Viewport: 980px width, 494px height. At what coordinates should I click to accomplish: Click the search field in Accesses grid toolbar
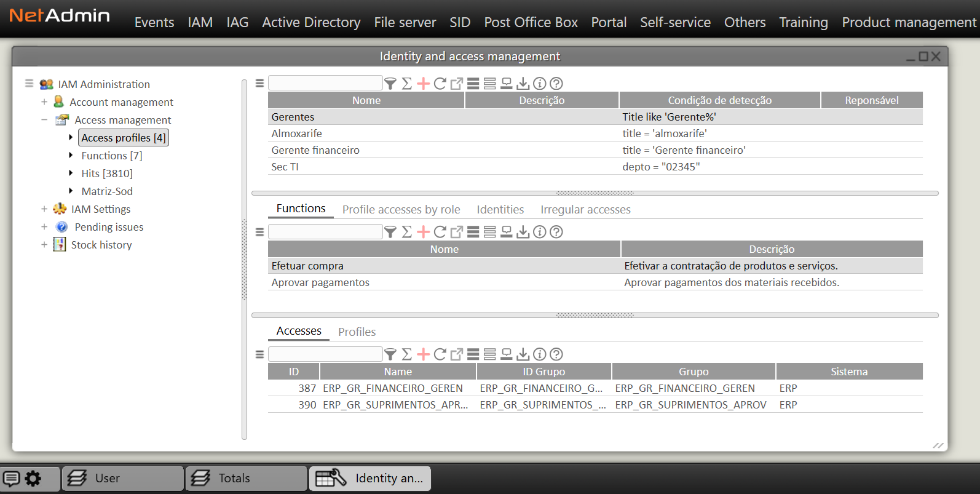(x=325, y=354)
